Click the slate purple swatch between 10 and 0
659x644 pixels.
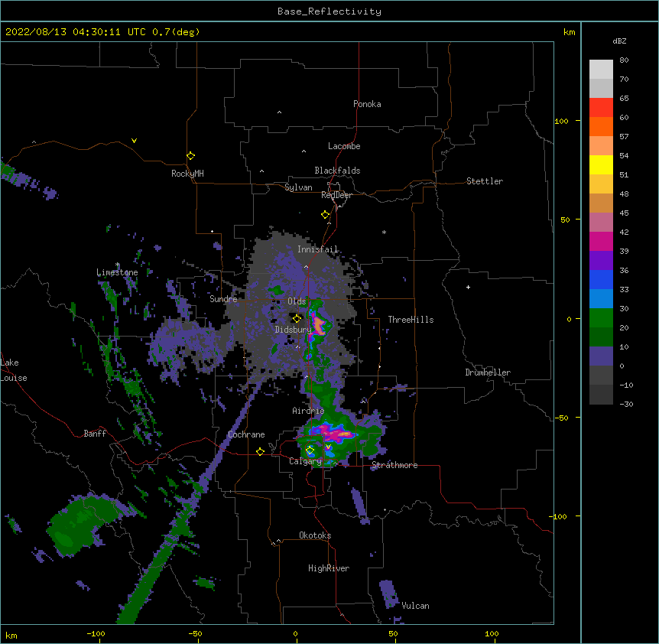click(601, 356)
